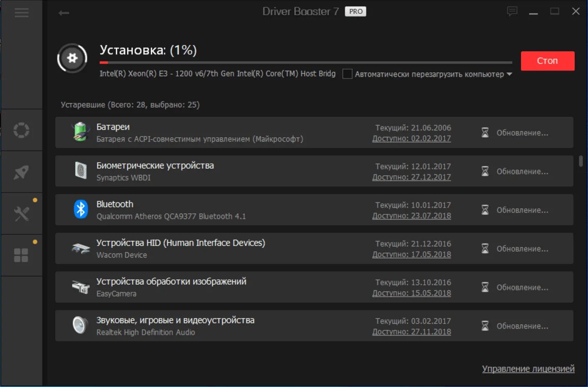Open Доступно: 15.05.2018 link for EasyCamera
The image size is (588, 387).
click(412, 293)
